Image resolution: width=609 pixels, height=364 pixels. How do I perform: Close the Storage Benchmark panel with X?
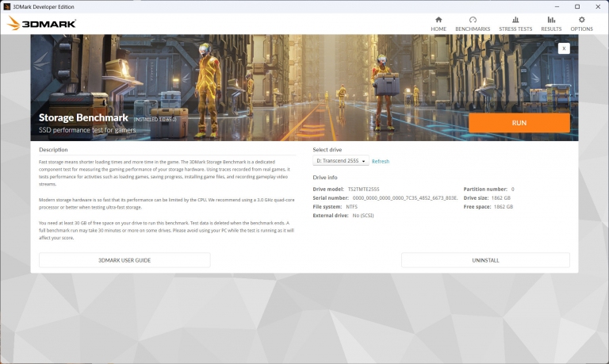pos(564,48)
